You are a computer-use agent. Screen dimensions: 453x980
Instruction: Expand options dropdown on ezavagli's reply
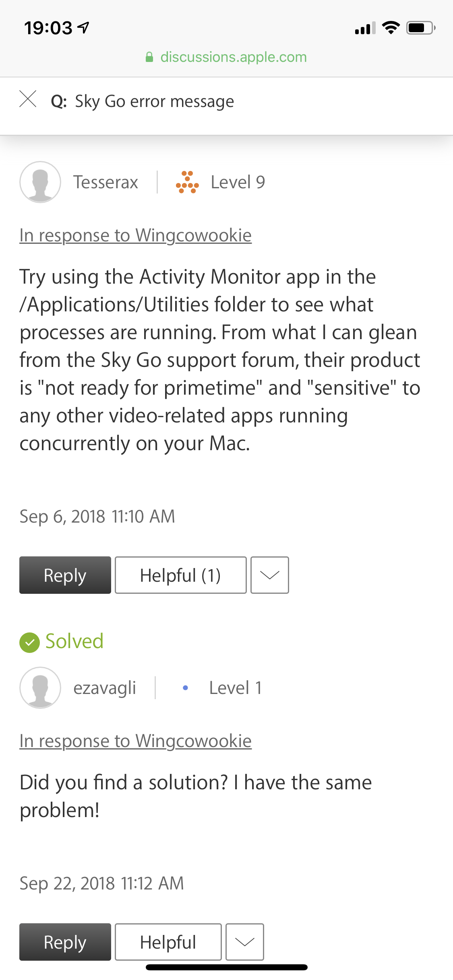(x=244, y=942)
